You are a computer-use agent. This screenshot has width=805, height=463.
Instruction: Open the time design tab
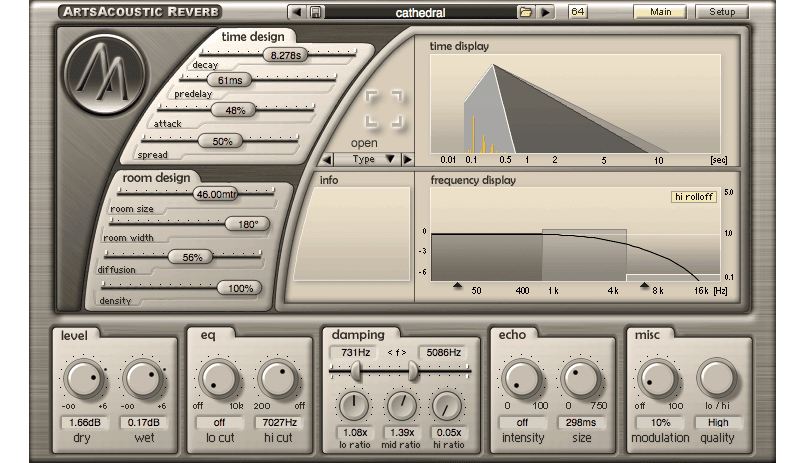(x=253, y=36)
